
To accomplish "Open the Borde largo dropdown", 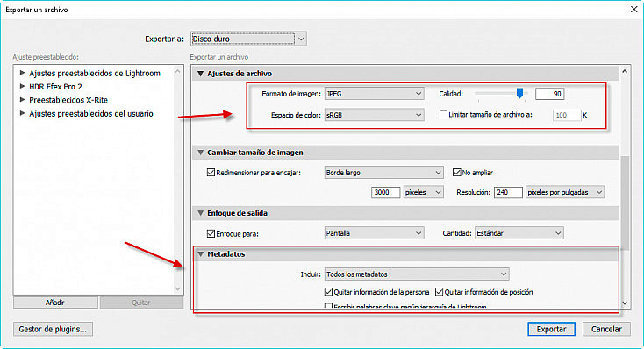I will tap(383, 173).
